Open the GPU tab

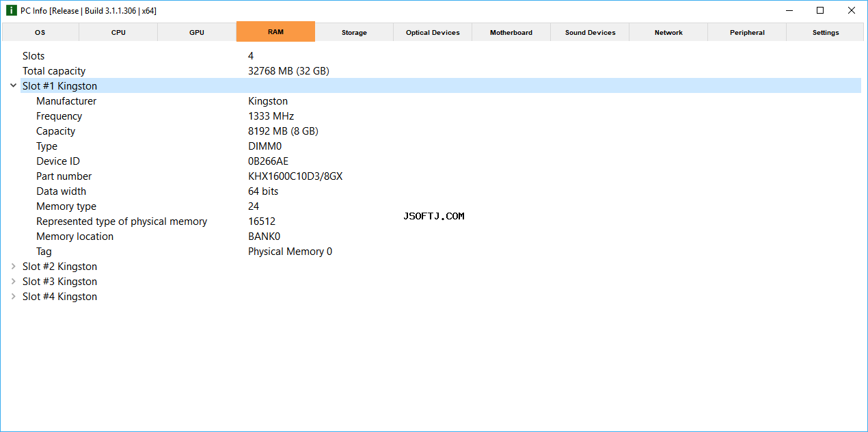point(197,32)
